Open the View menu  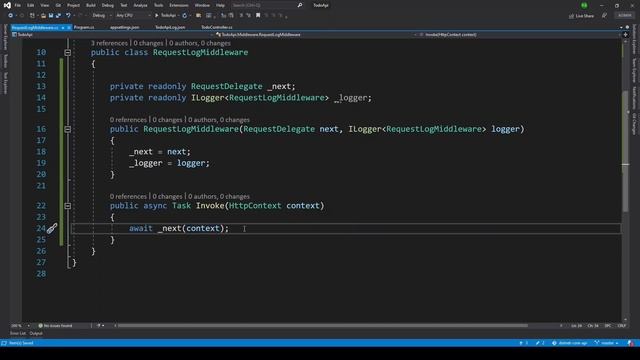44,5
